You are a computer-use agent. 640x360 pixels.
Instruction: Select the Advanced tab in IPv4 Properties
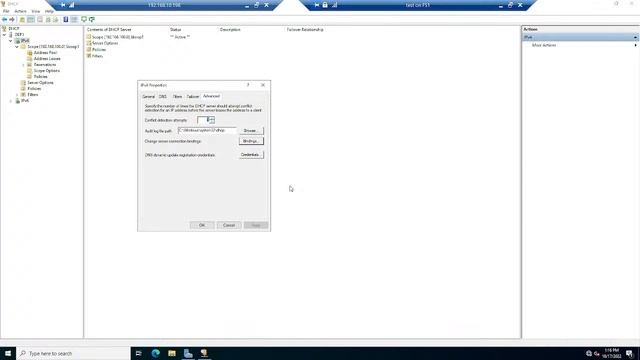(x=211, y=96)
